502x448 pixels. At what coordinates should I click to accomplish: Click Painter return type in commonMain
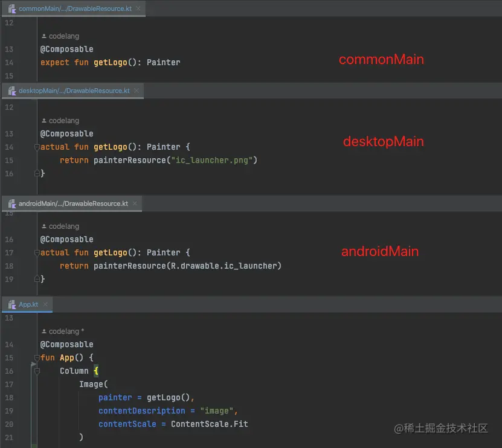164,62
